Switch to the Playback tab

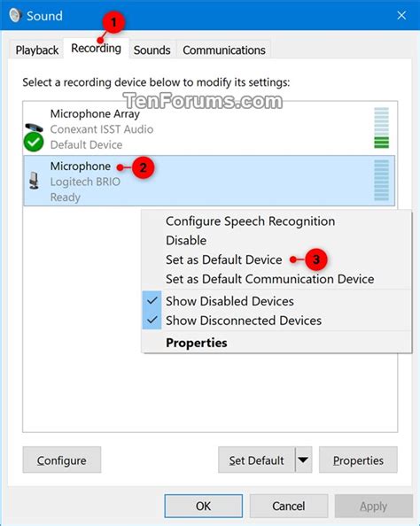(x=37, y=50)
